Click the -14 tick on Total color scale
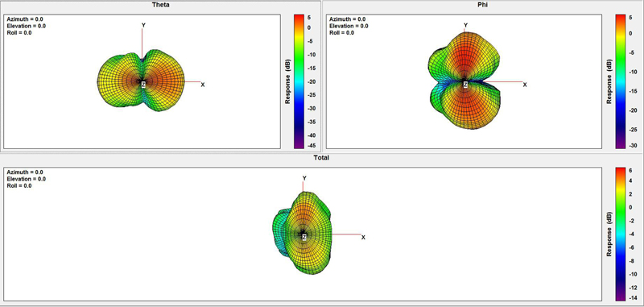 tap(633, 298)
